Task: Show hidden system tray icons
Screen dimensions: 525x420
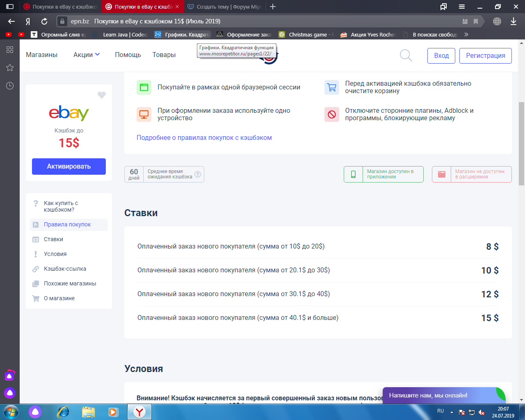Action: coord(452,412)
